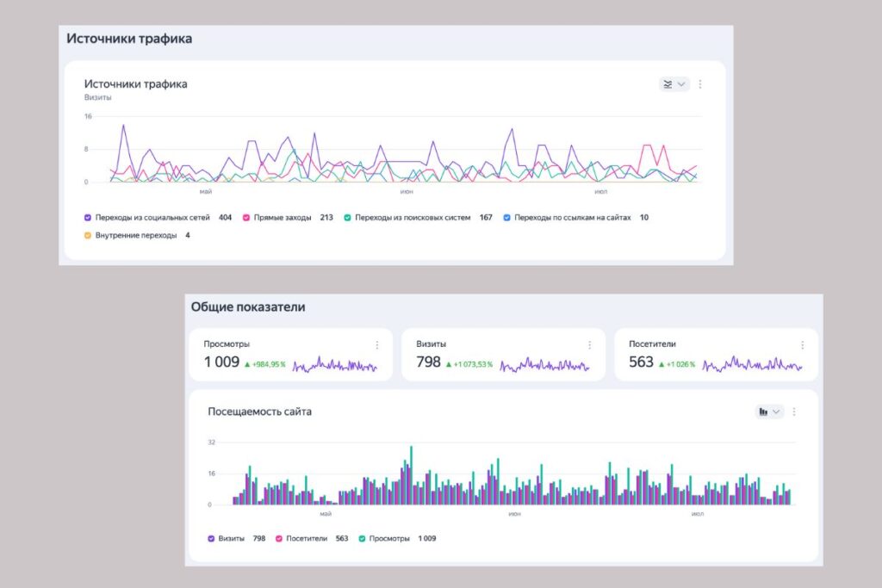Click the Визиты value 798 on card
The image size is (882, 588).
pos(428,362)
